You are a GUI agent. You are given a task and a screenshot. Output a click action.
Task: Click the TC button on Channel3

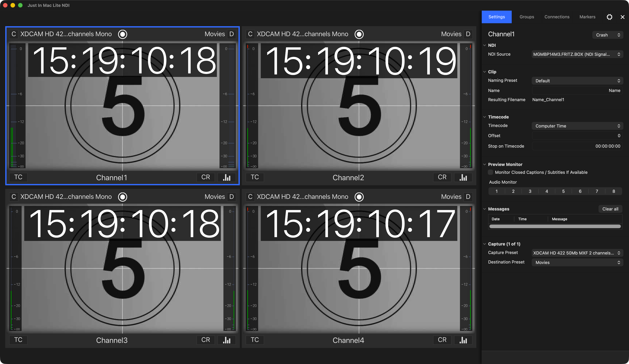(18, 340)
